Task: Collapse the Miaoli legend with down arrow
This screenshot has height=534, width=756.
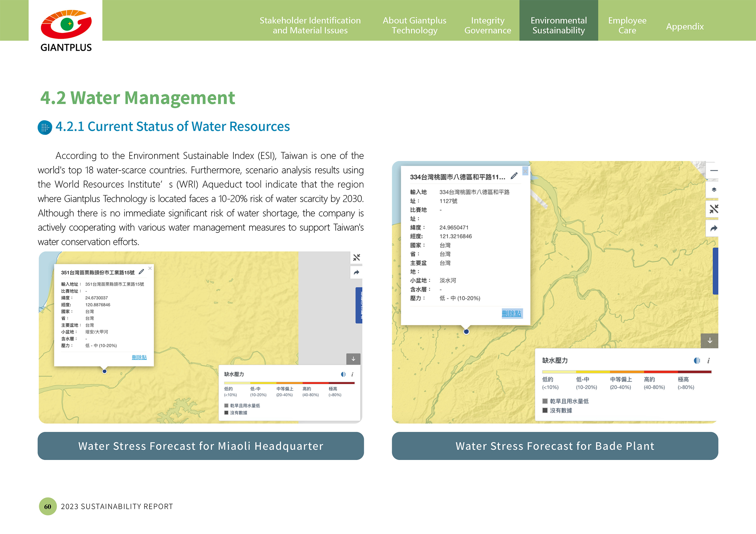Action: pyautogui.click(x=353, y=359)
